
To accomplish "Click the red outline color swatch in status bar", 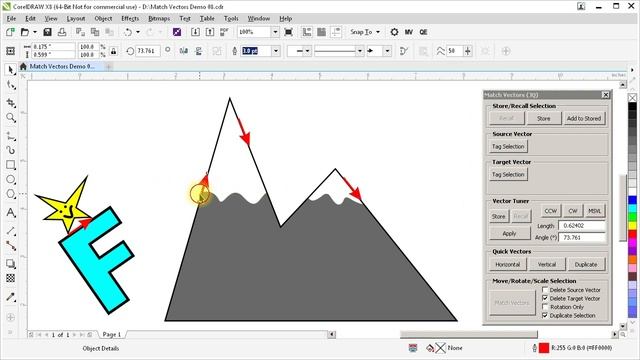I will tap(544, 348).
